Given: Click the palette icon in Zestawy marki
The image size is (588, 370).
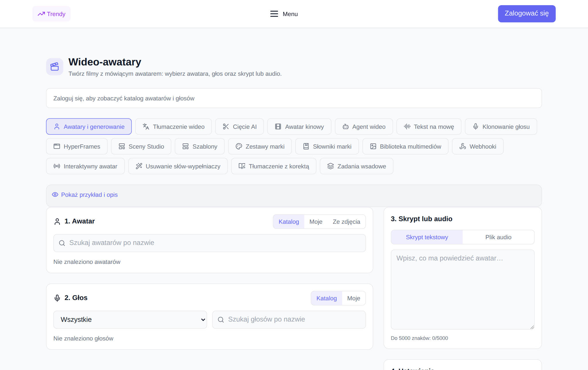Looking at the screenshot, I should (x=239, y=146).
